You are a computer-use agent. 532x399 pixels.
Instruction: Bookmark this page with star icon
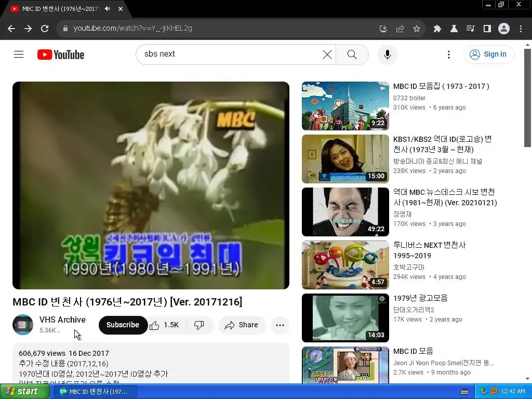[417, 29]
